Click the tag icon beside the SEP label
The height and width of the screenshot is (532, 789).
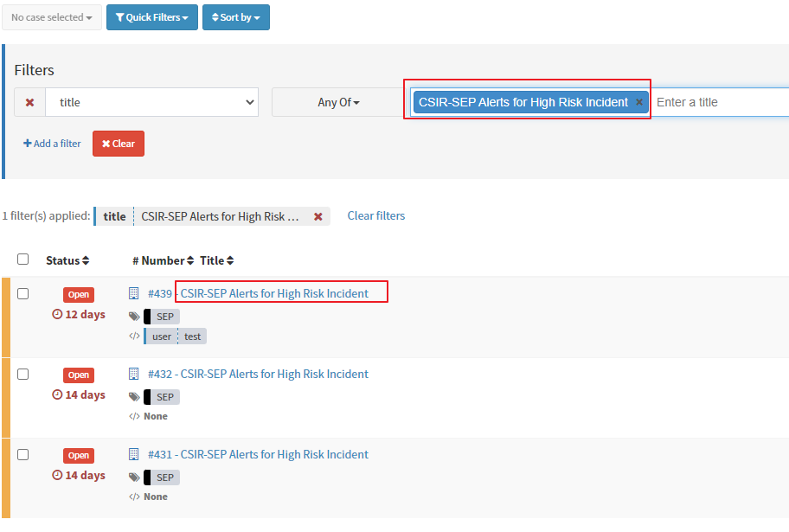[135, 316]
